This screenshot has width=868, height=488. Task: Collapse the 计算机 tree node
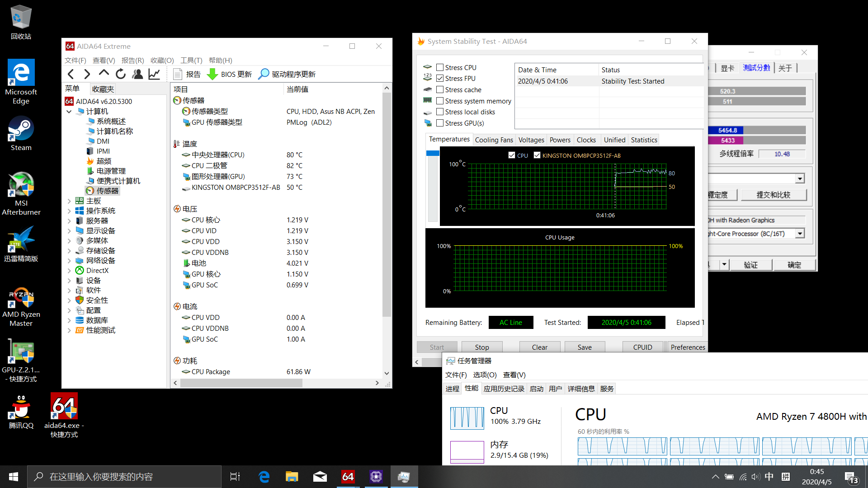tap(69, 111)
